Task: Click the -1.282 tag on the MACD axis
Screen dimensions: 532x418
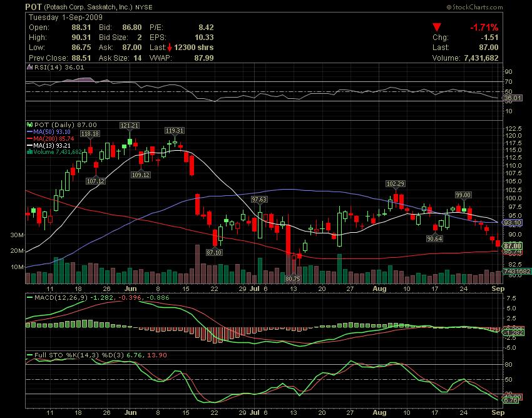Action: click(514, 332)
